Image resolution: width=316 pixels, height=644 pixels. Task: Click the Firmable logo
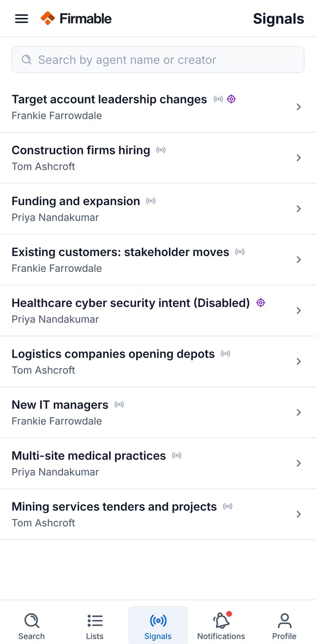pos(76,19)
